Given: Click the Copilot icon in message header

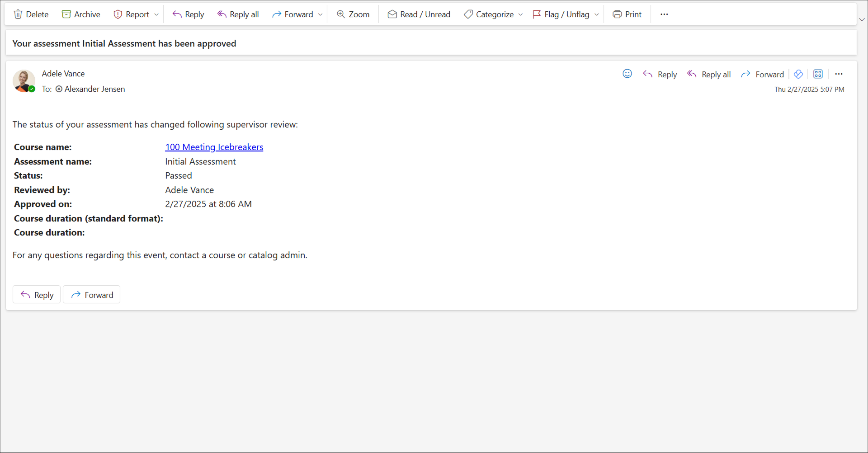Looking at the screenshot, I should (798, 74).
